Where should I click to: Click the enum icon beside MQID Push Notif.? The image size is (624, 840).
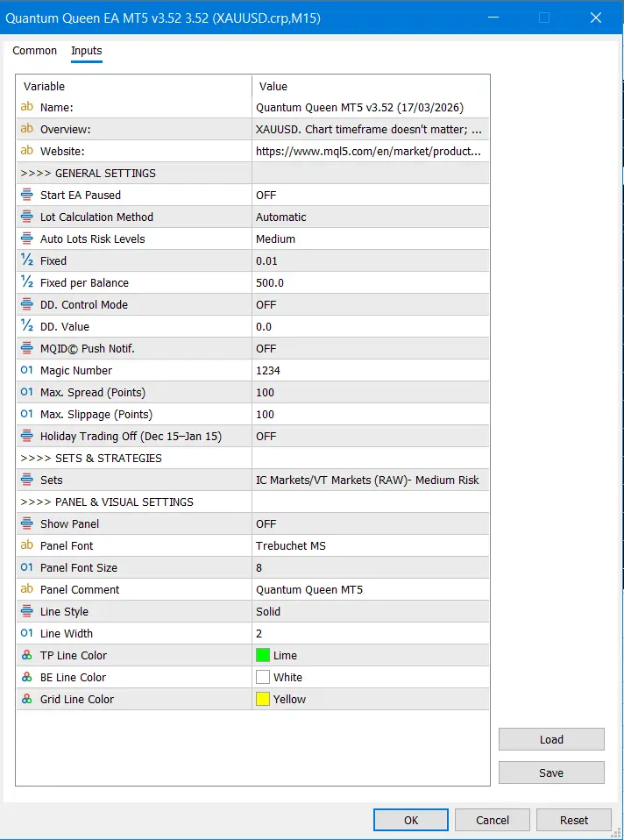(x=27, y=349)
